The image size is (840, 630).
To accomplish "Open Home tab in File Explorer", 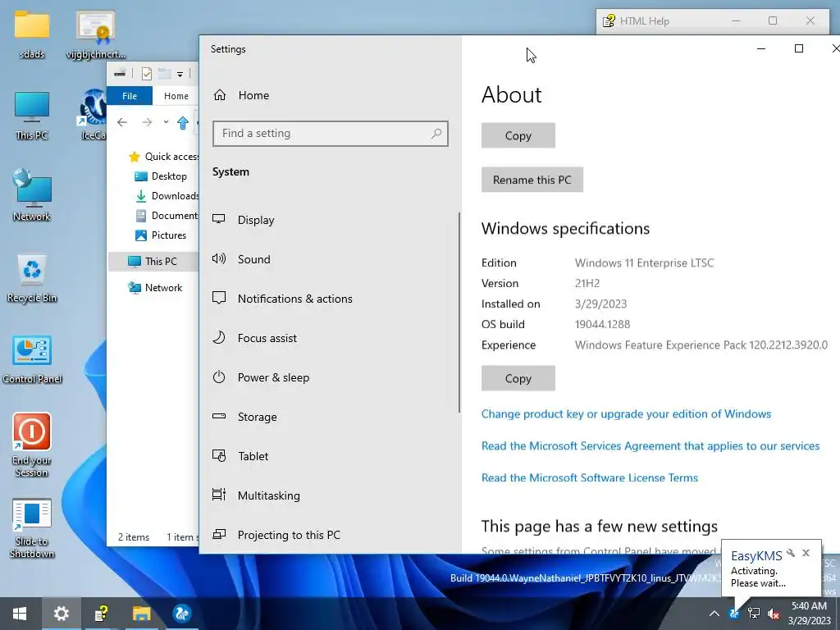I will pyautogui.click(x=176, y=96).
